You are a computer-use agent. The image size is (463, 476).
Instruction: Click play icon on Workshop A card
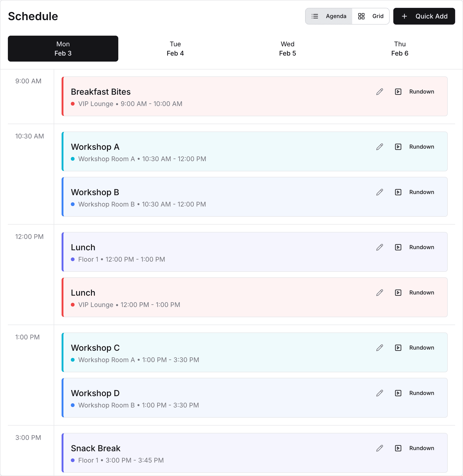tap(398, 147)
